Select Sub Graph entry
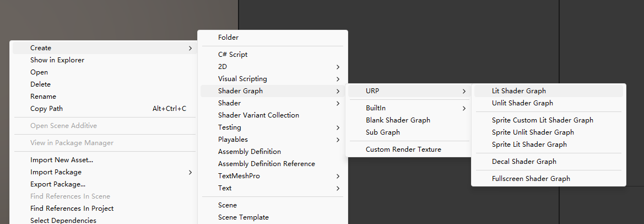The width and height of the screenshot is (644, 224). coord(382,132)
